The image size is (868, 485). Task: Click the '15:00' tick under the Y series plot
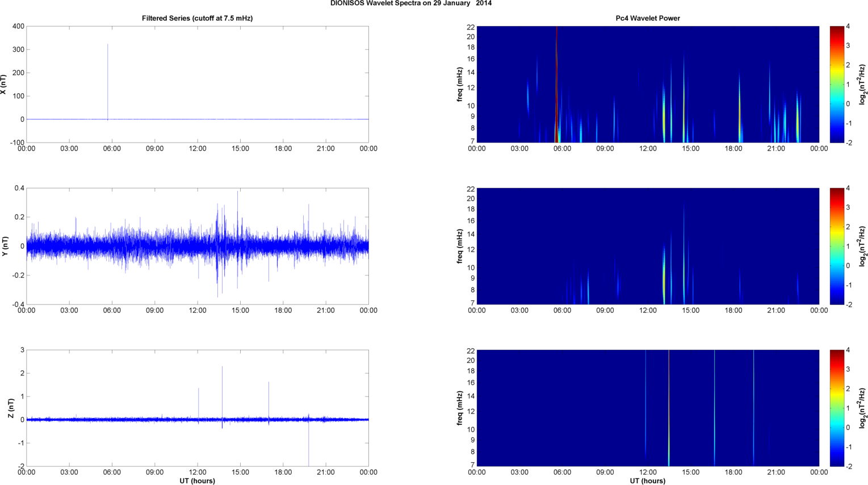click(x=240, y=311)
